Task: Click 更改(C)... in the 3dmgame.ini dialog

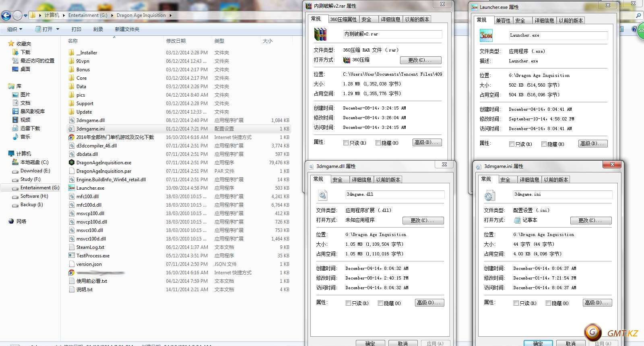Action: click(x=591, y=221)
